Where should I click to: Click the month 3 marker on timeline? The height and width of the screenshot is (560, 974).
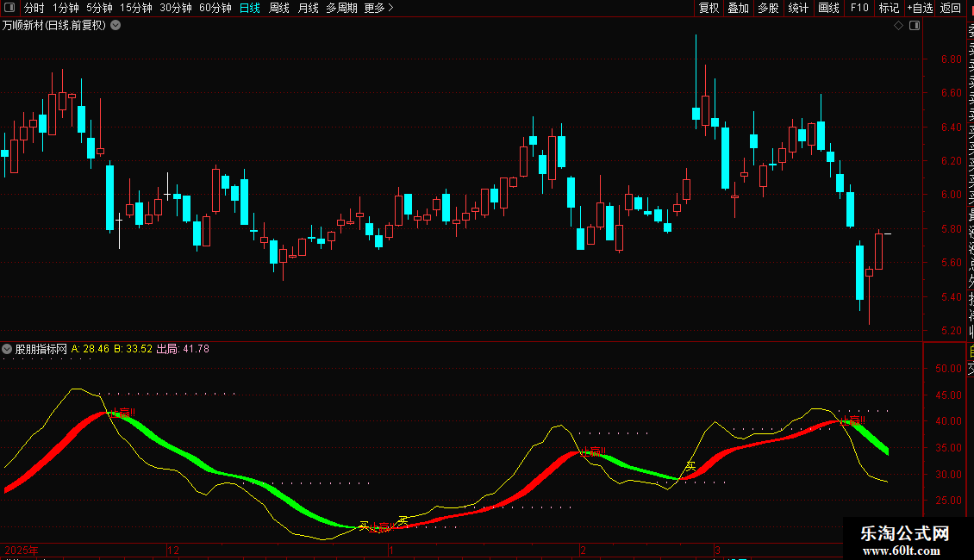717,550
